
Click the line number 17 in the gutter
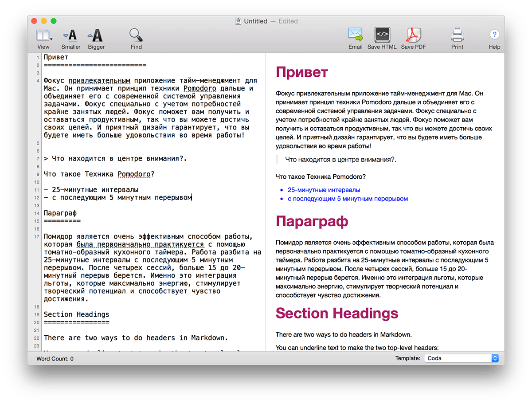37,237
